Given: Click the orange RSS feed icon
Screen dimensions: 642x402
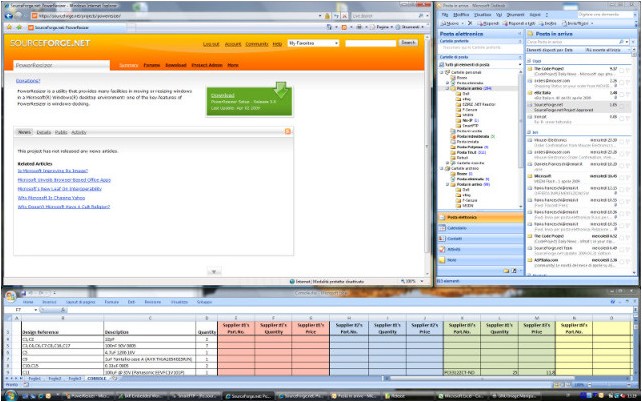Looking at the screenshot, I should (288, 131).
